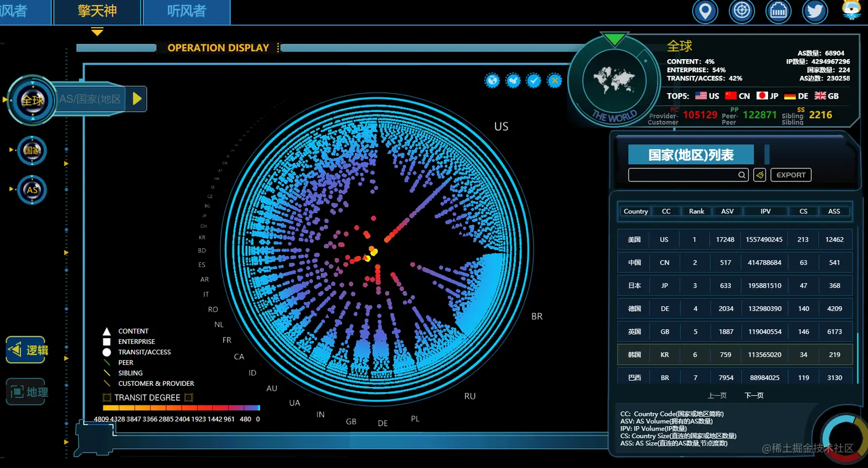Toggle the CONTENT triangle legend marker
Image resolution: width=868 pixels, height=468 pixels.
tap(107, 331)
